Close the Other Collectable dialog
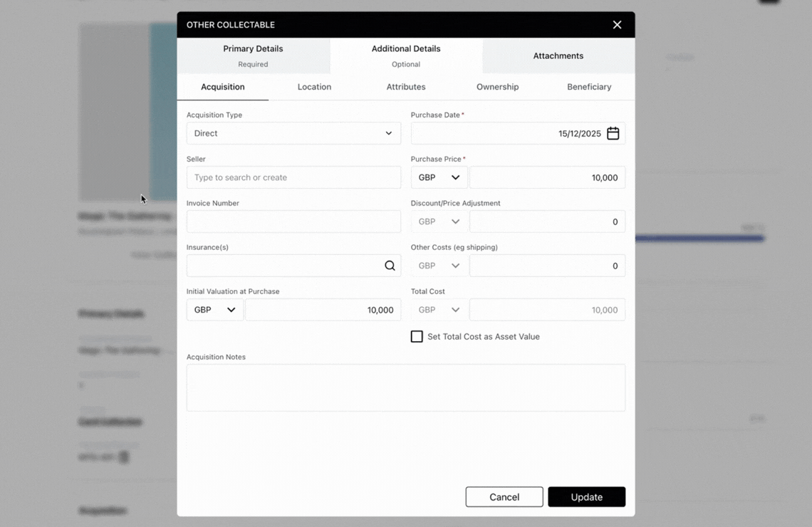This screenshot has height=527, width=812. [617, 25]
